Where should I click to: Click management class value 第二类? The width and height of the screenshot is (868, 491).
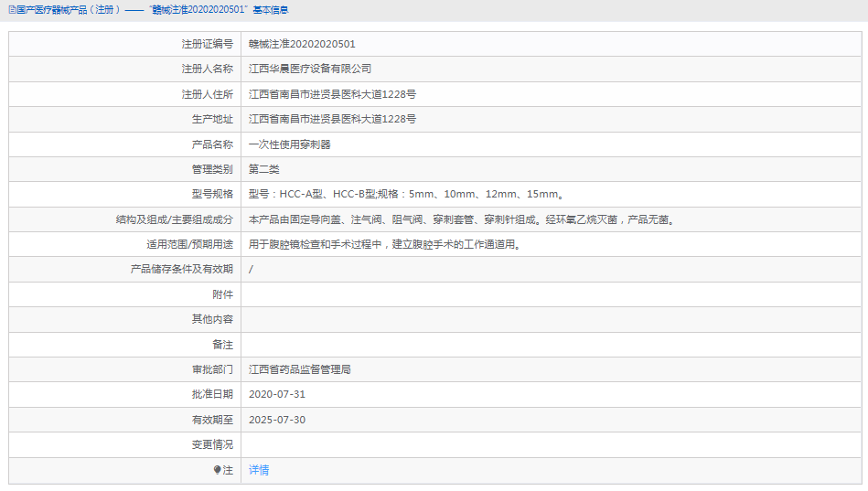click(264, 169)
